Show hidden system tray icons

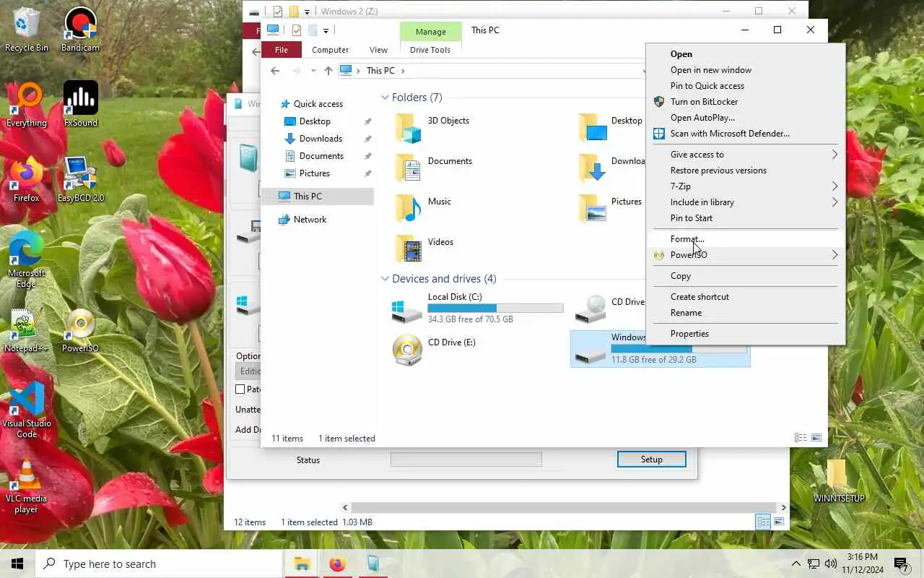(x=796, y=564)
